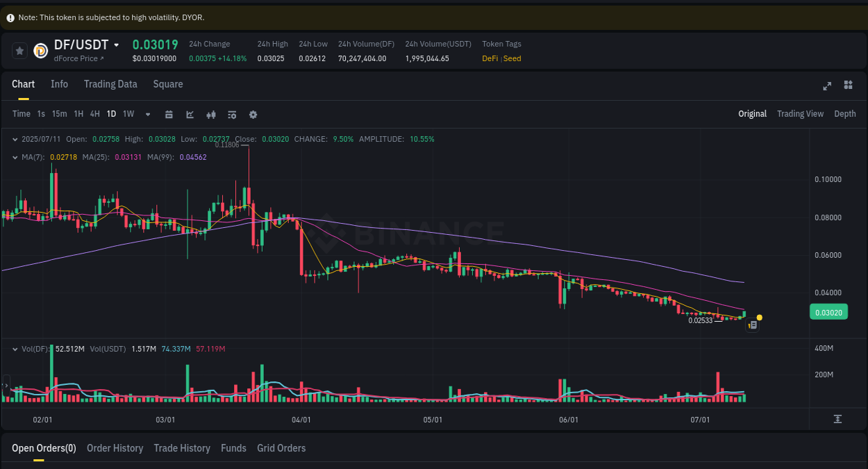Click the candlestick style settings icon
The width and height of the screenshot is (868, 469).
pyautogui.click(x=211, y=113)
